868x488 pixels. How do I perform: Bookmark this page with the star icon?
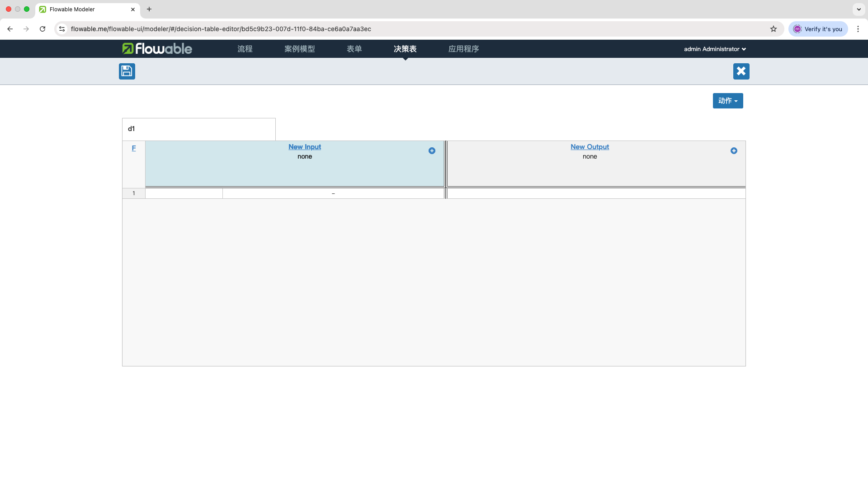(774, 29)
